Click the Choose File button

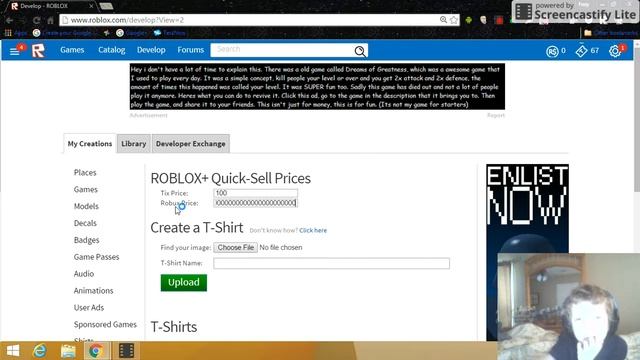[236, 247]
